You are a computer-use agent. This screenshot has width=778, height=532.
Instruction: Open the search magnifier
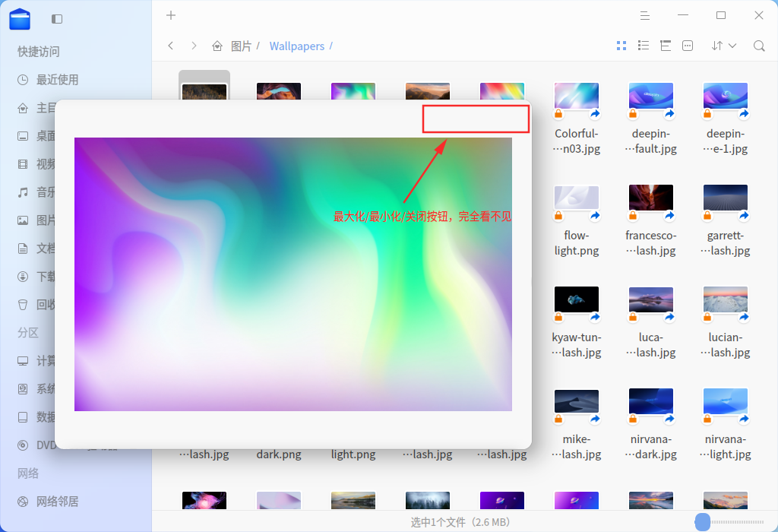coord(759,46)
